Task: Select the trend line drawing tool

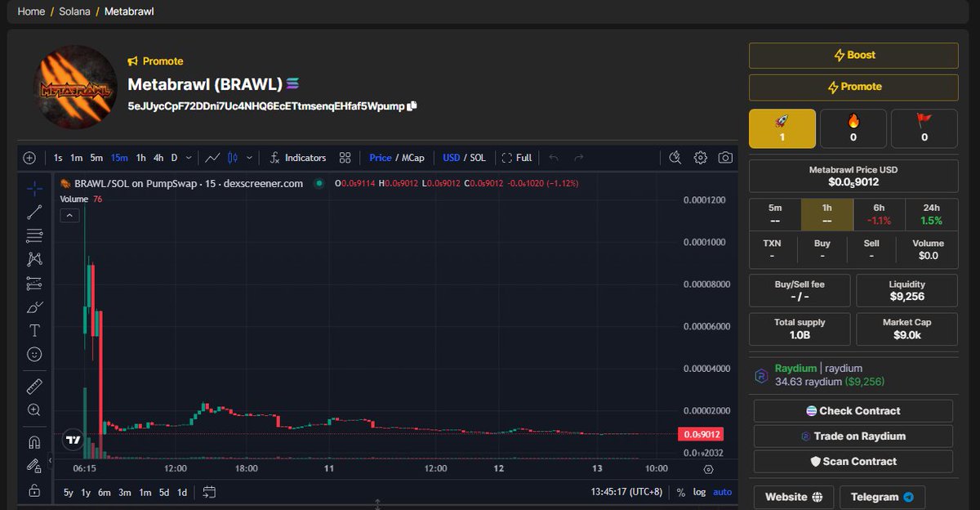Action: [34, 212]
